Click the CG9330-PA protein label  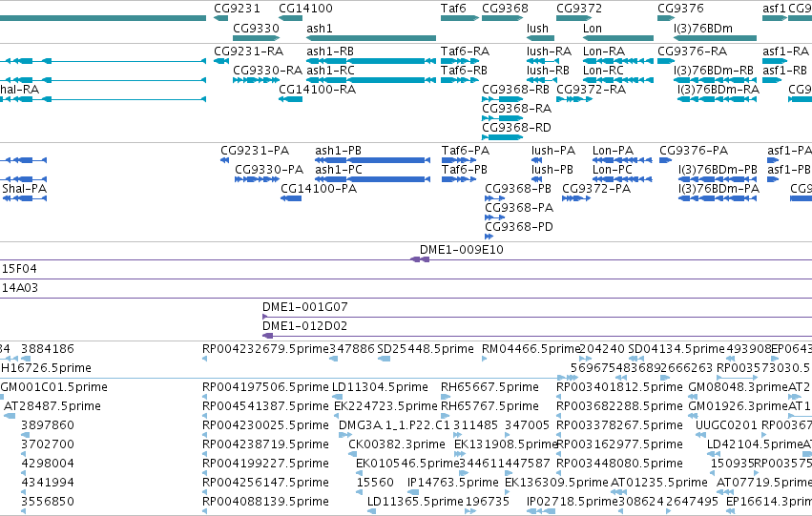pyautogui.click(x=269, y=170)
